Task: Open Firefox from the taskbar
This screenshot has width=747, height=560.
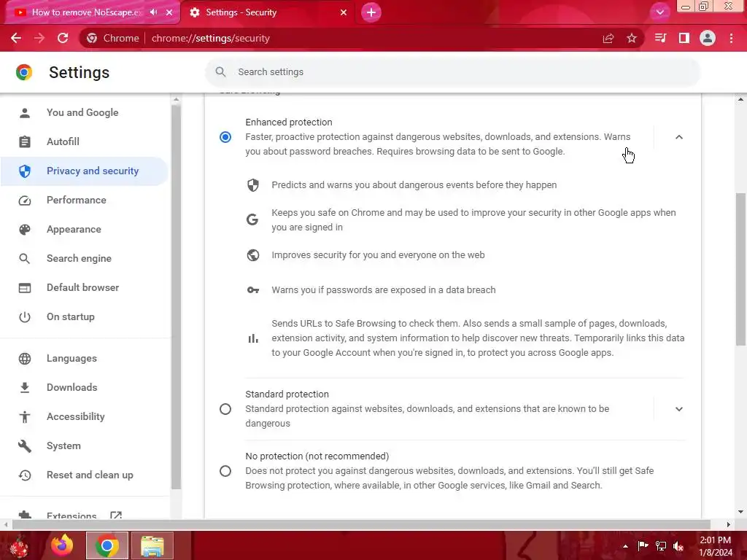Action: [62, 545]
